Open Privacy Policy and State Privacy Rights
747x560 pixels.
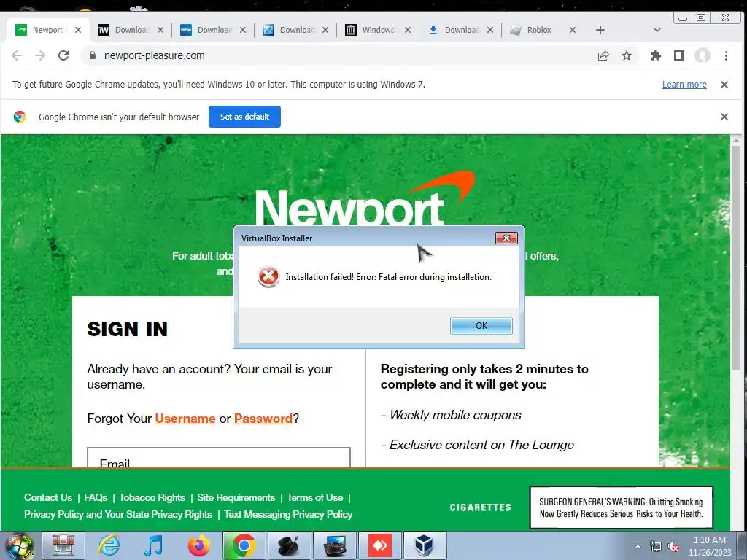[118, 514]
